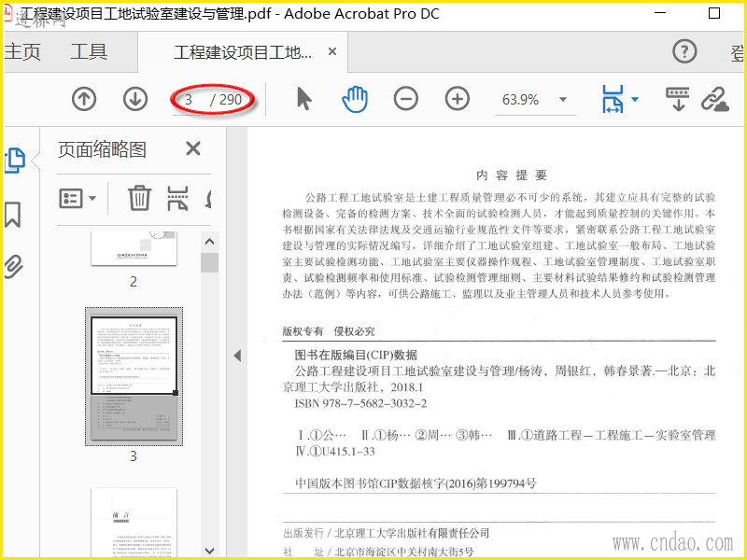Image resolution: width=747 pixels, height=560 pixels.
Task: Open the thumbnail panel options menu
Action: point(78,198)
